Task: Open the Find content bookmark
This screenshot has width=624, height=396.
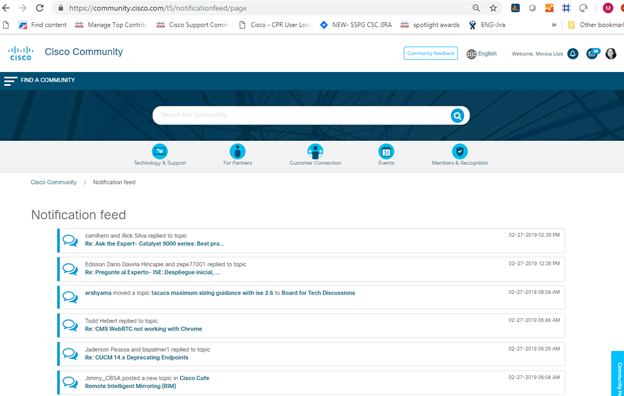Action: 43,25
